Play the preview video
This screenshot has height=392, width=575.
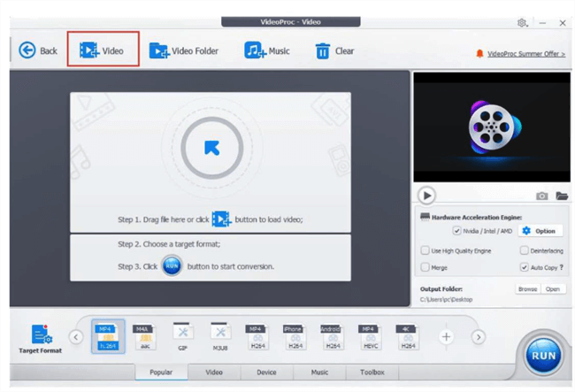click(x=426, y=196)
